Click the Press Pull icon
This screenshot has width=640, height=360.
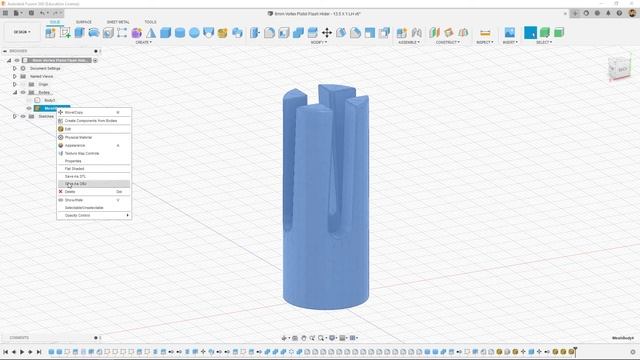255,33
